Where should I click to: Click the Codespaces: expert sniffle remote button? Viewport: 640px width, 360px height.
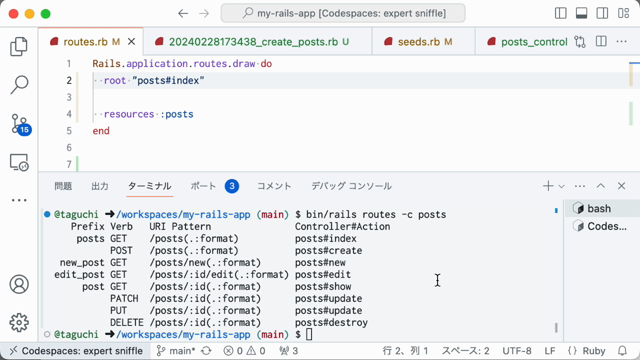click(x=76, y=351)
